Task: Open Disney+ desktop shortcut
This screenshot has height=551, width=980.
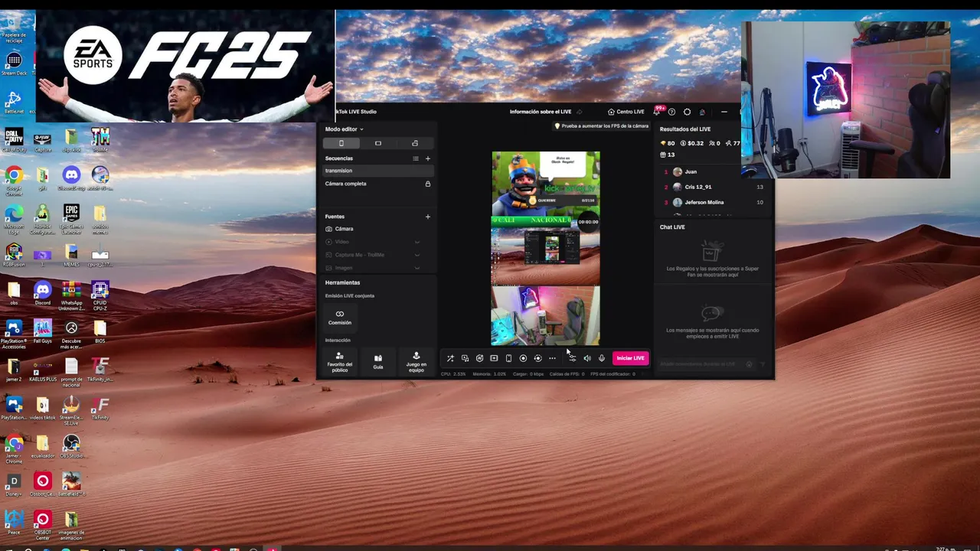Action: tap(14, 484)
